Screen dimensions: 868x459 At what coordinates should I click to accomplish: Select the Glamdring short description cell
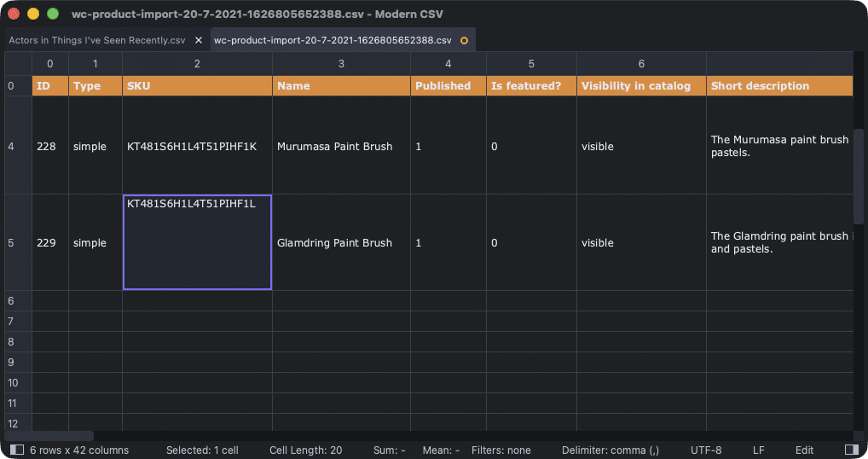(x=779, y=242)
